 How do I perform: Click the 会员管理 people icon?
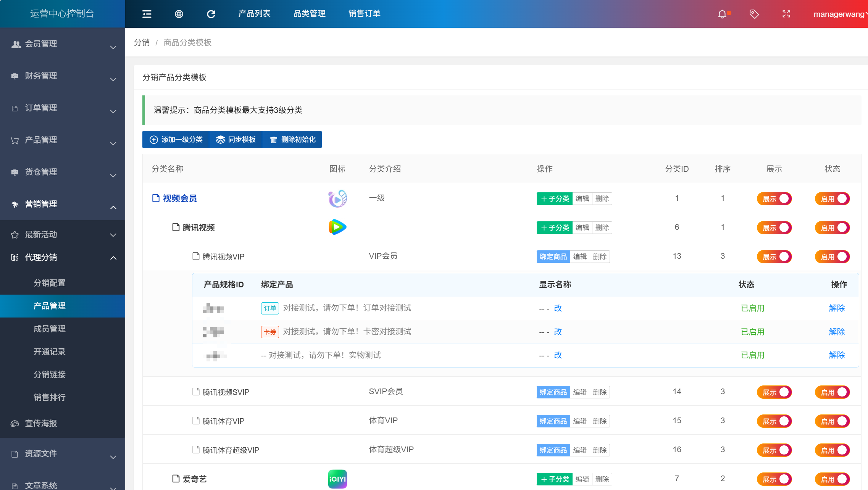pyautogui.click(x=16, y=44)
